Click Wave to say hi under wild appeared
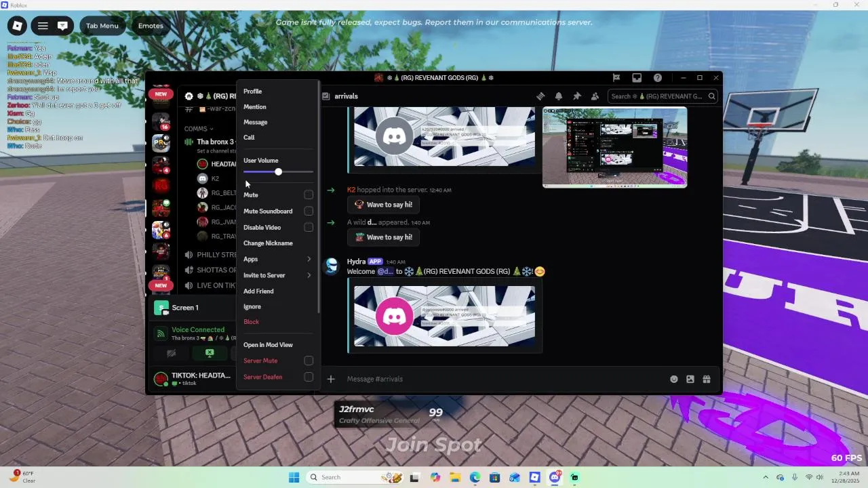Screen dimensions: 868x488 (x=384, y=237)
